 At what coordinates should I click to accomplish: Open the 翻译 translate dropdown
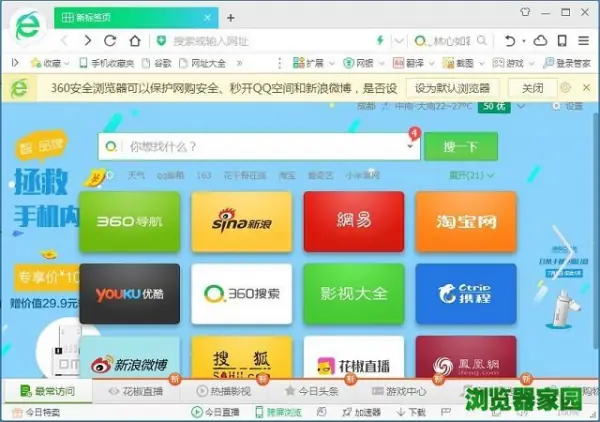click(x=414, y=63)
